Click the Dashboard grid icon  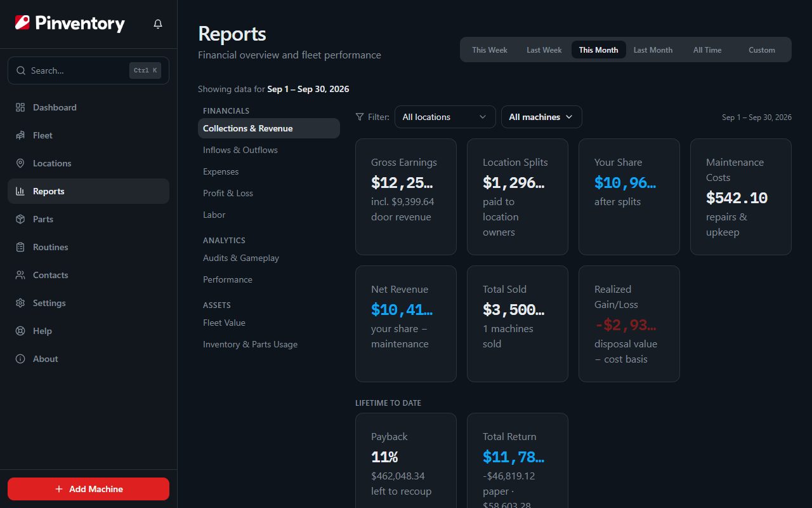click(20, 107)
